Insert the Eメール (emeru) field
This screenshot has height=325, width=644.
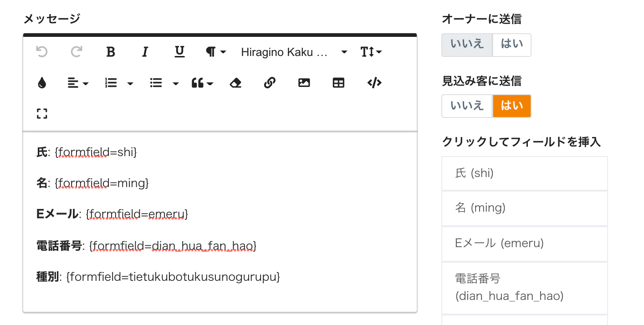(524, 244)
